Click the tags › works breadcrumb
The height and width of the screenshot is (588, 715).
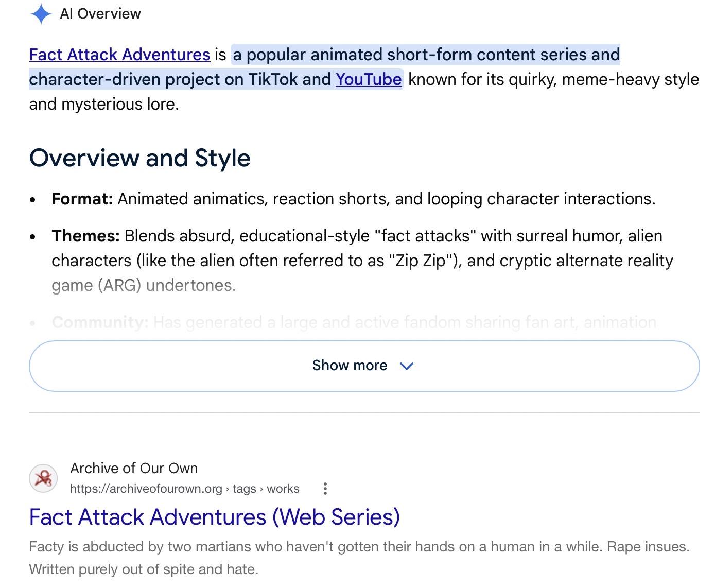click(x=266, y=489)
